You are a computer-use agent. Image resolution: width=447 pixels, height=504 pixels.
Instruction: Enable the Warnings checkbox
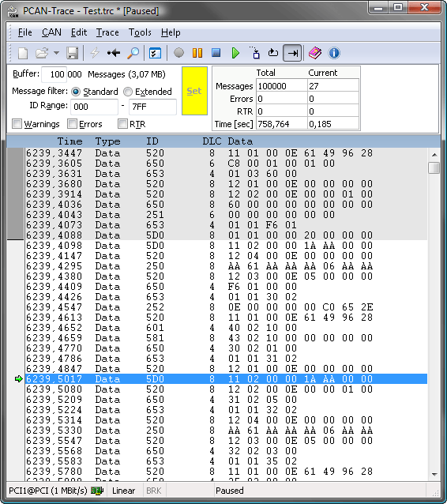pyautogui.click(x=17, y=124)
